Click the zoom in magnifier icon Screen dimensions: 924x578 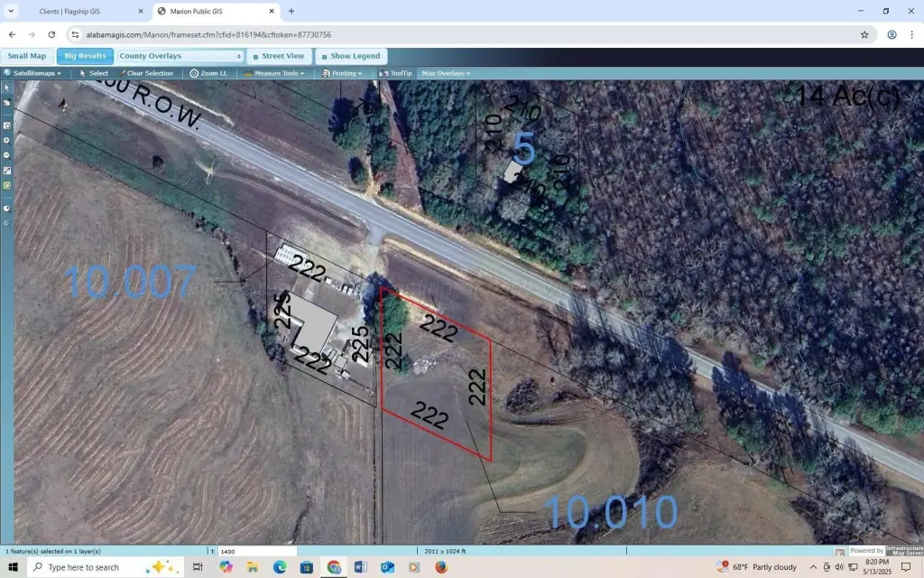click(6, 141)
